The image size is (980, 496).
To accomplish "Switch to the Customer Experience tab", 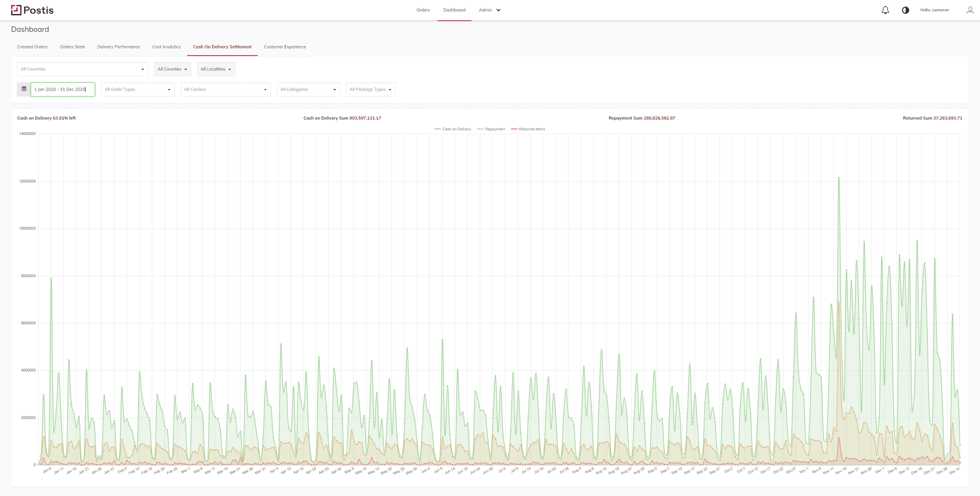I will (x=285, y=47).
